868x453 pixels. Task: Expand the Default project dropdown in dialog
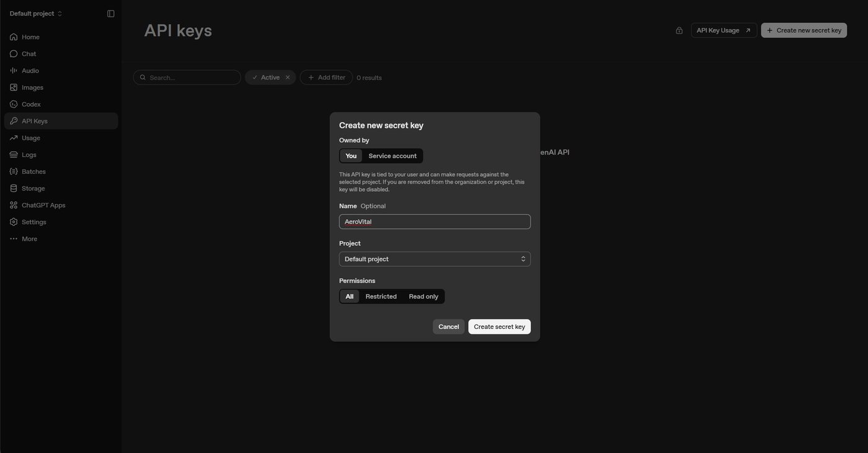tap(435, 259)
